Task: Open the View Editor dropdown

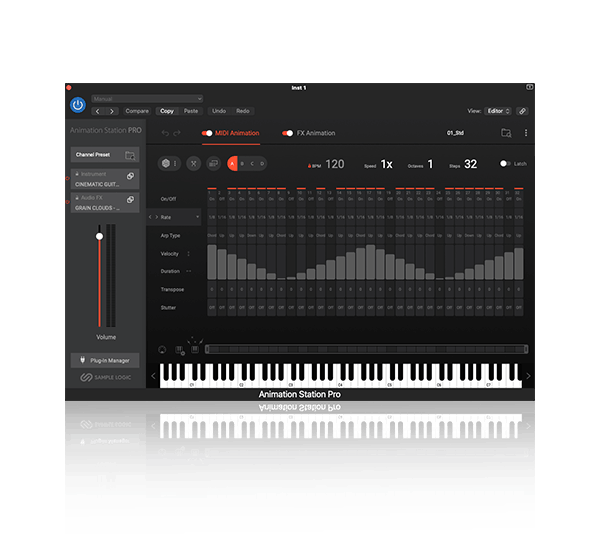Action: click(497, 111)
